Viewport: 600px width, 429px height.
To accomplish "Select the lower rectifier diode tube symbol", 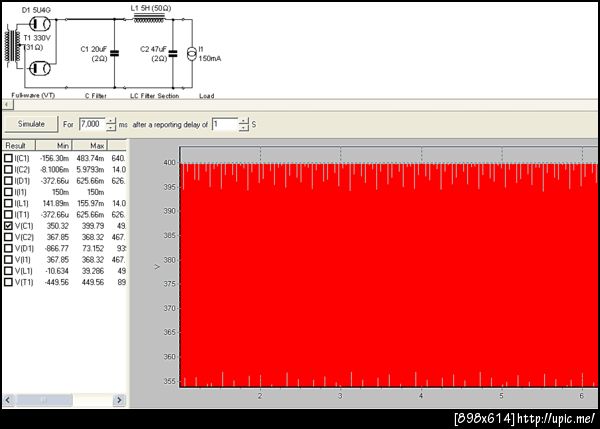I will point(40,69).
